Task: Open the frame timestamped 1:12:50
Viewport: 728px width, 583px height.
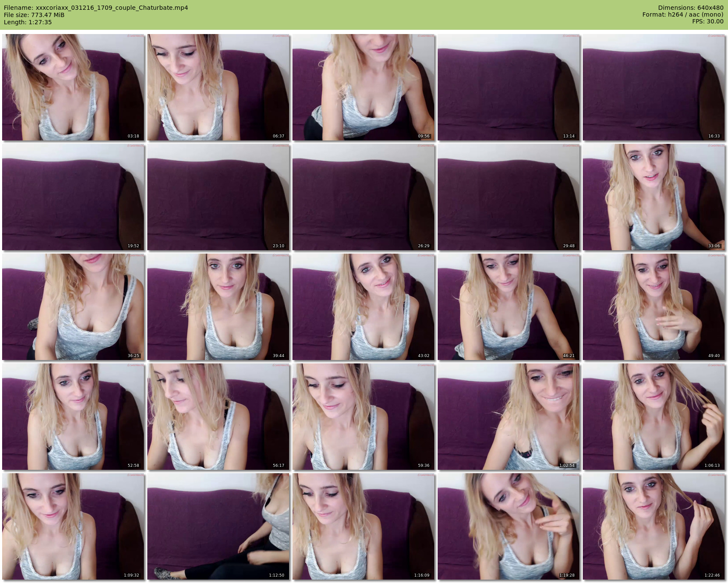Action: click(x=218, y=526)
